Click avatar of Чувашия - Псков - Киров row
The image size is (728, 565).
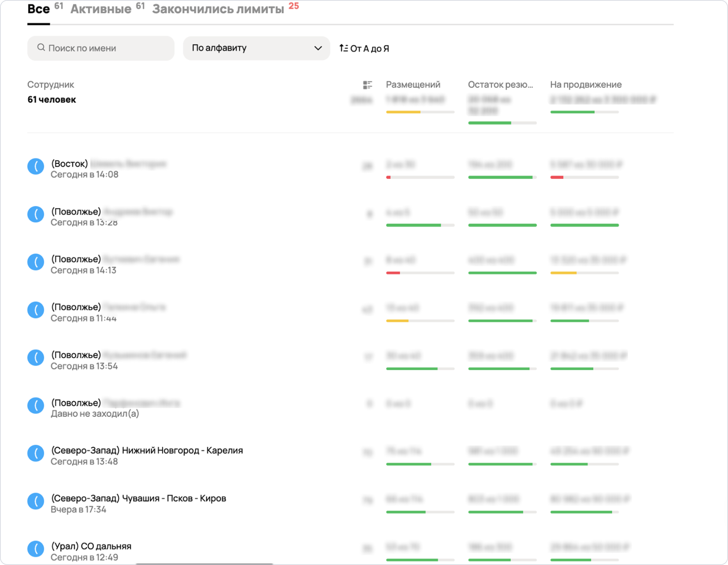click(x=36, y=501)
